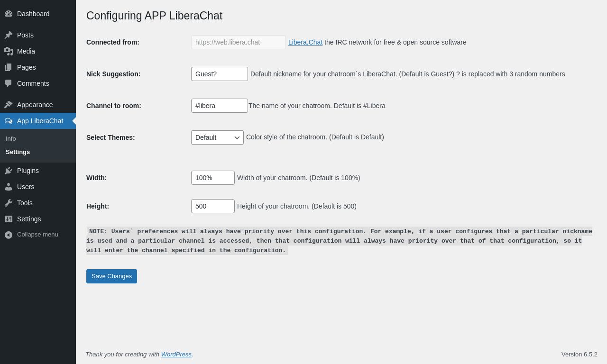Save changes to the configuration
Screen dimensions: 607x364
tap(111, 276)
